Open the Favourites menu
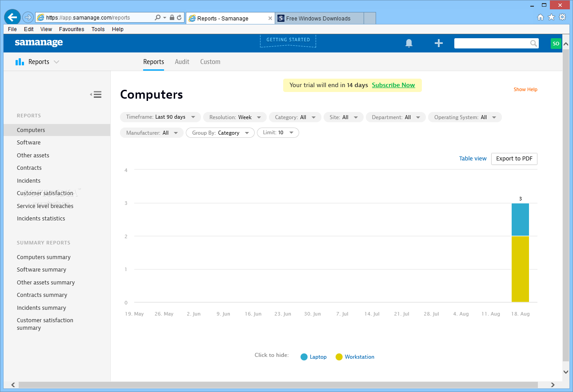Viewport: 573px width, 392px height. (72, 29)
